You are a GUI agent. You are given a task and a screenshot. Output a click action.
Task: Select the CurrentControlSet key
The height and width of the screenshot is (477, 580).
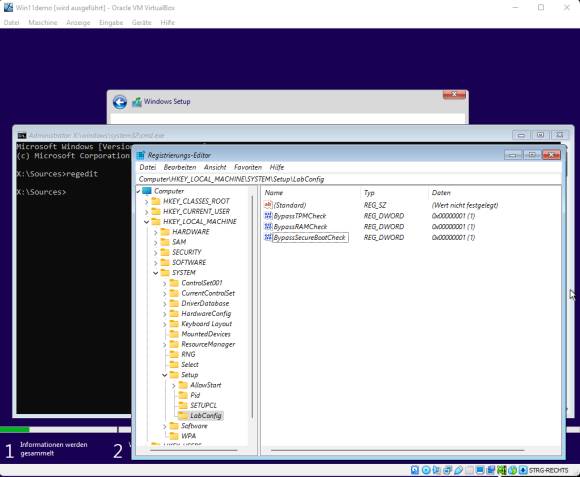click(x=208, y=293)
